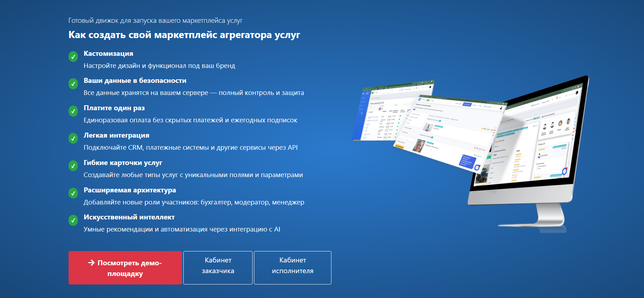The width and height of the screenshot is (644, 298).
Task: Click the Искусственный интеллект title
Action: (x=129, y=217)
